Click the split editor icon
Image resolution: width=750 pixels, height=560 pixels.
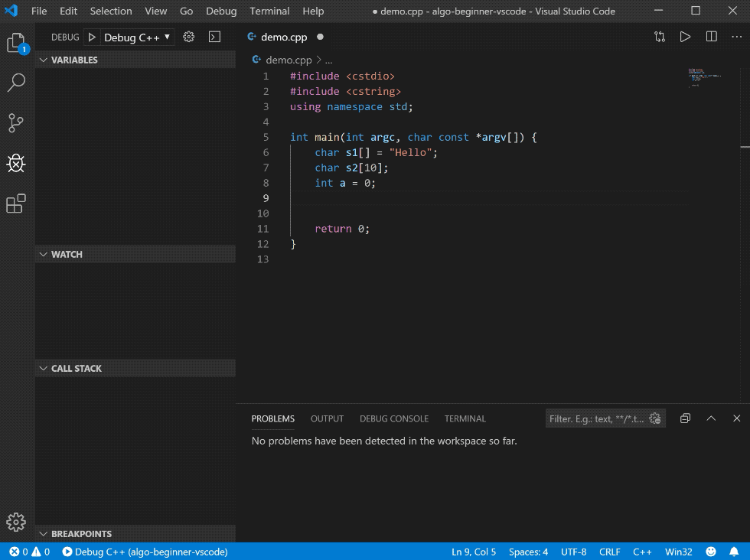712,37
